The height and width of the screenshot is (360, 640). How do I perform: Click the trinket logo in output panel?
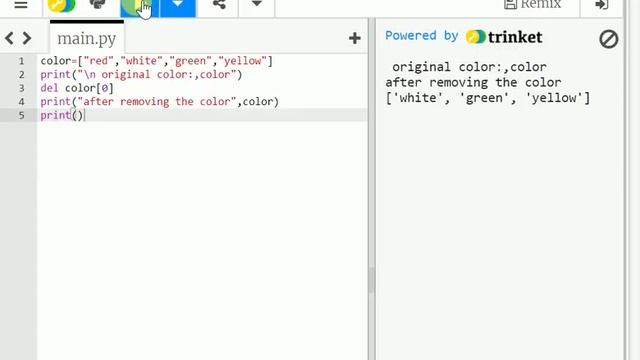tap(504, 37)
